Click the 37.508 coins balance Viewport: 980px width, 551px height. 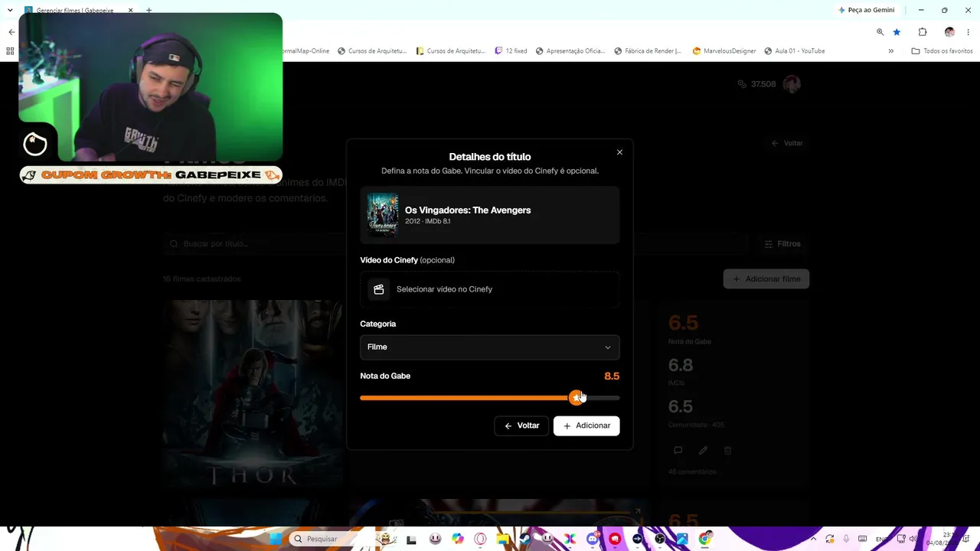pos(756,84)
